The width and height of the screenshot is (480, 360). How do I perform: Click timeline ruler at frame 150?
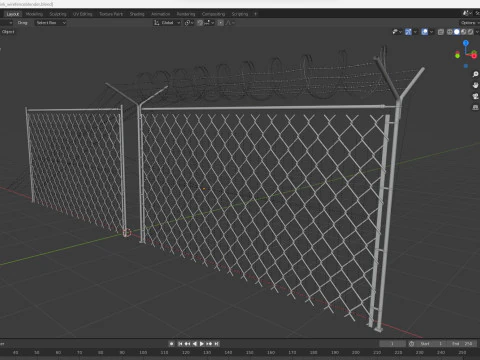click(x=250, y=352)
